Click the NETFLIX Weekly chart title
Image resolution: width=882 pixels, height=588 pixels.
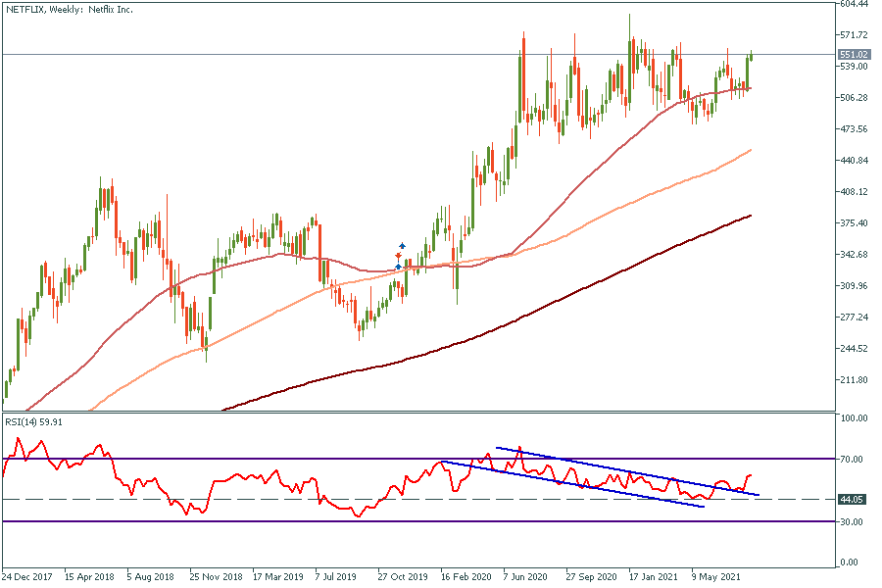click(x=68, y=9)
